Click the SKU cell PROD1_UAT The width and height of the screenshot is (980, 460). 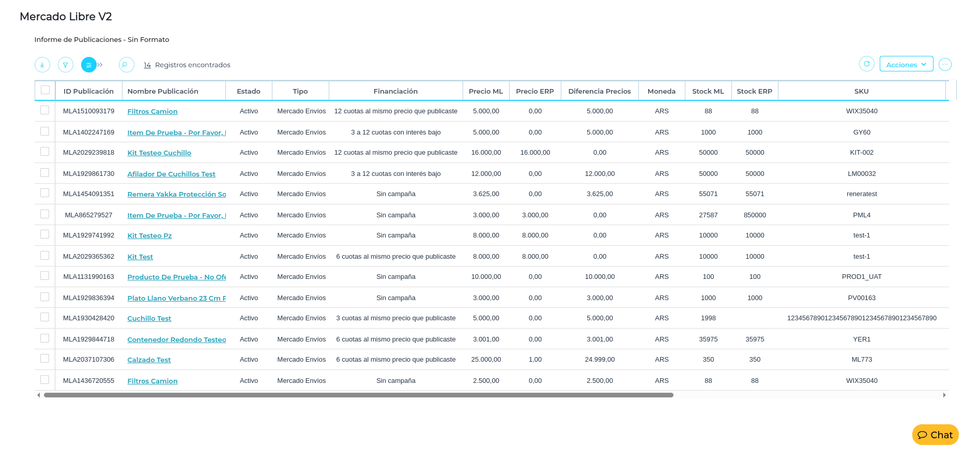tap(862, 277)
